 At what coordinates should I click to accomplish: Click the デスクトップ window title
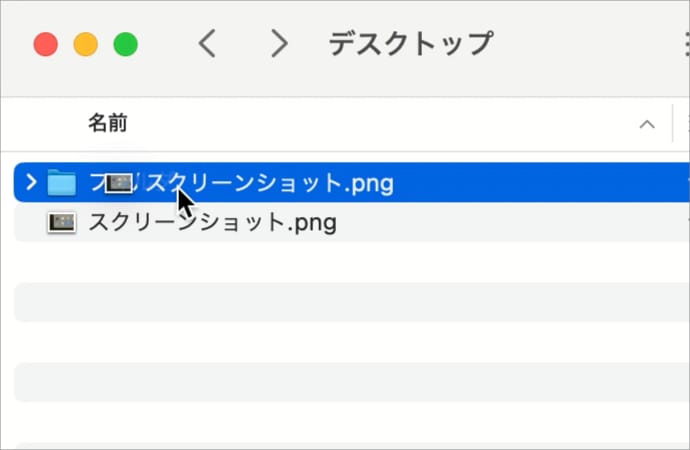pyautogui.click(x=410, y=44)
